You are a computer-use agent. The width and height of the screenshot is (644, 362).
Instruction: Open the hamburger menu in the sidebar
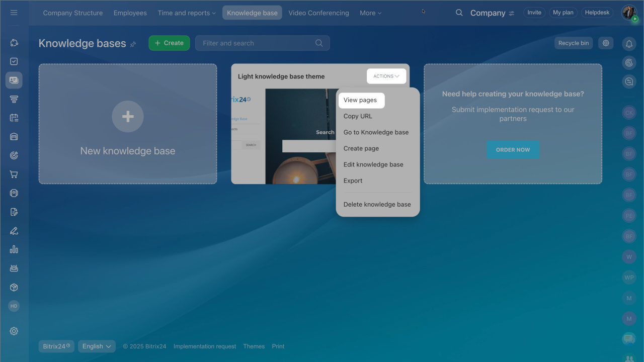[14, 13]
